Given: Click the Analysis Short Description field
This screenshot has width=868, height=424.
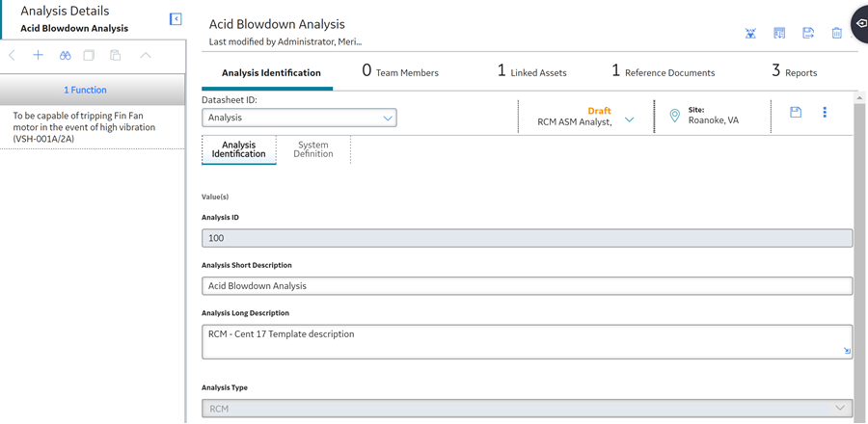Looking at the screenshot, I should 527,286.
